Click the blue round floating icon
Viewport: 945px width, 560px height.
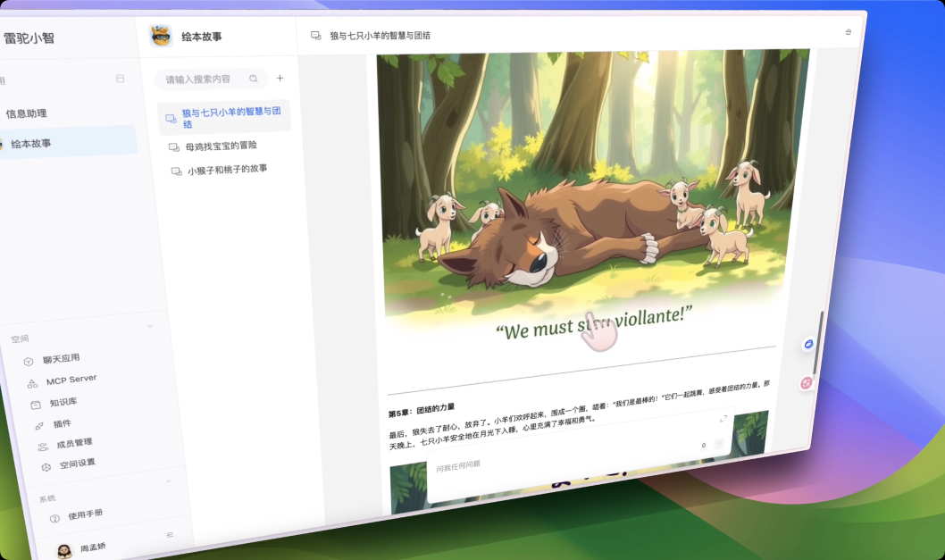pos(808,344)
